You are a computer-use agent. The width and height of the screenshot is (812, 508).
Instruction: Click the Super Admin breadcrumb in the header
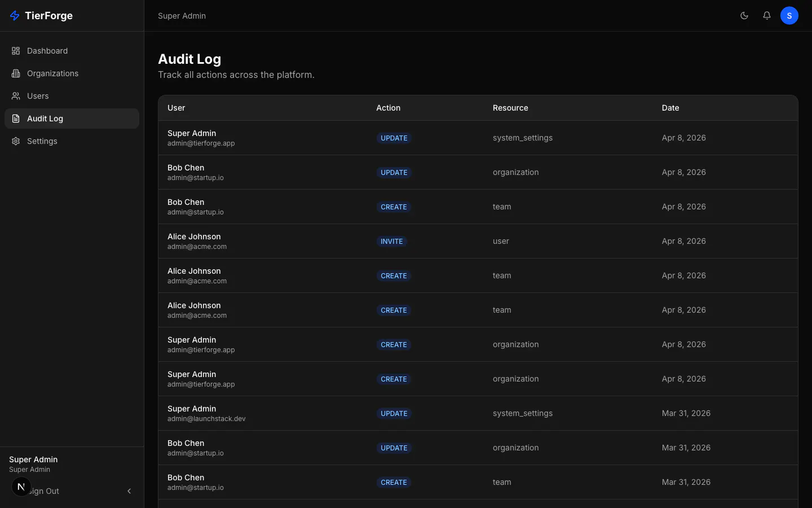pos(182,16)
